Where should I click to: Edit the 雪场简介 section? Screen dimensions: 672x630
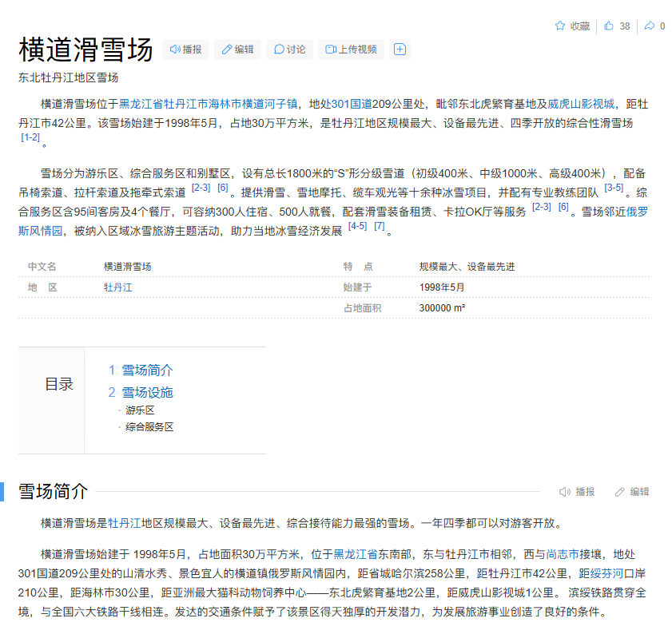[x=632, y=492]
